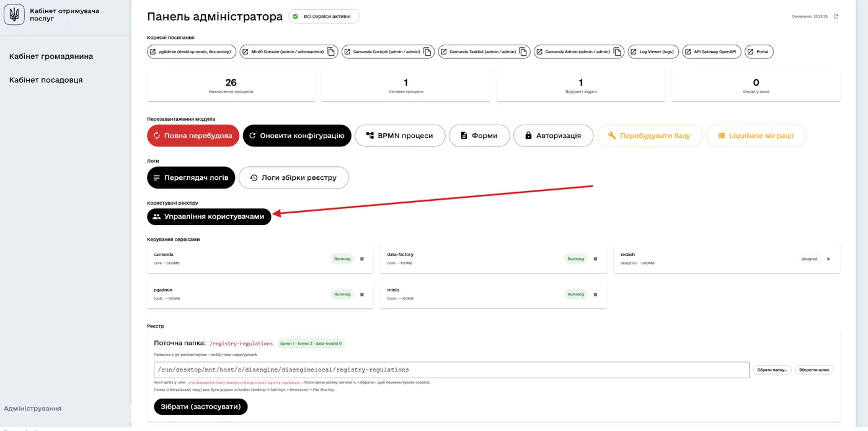The width and height of the screenshot is (868, 431).
Task: Click the Оновити конфігурацію button
Action: point(297,136)
